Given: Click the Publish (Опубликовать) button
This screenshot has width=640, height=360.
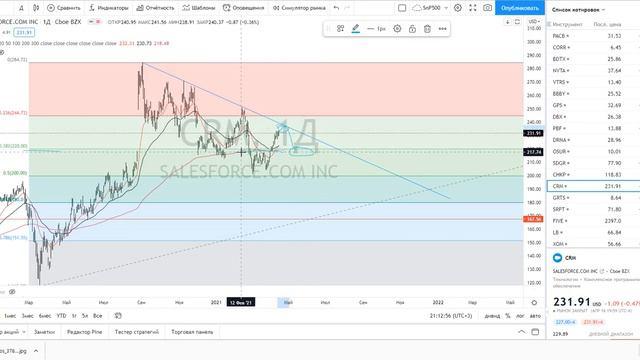Looking at the screenshot, I should [x=520, y=8].
